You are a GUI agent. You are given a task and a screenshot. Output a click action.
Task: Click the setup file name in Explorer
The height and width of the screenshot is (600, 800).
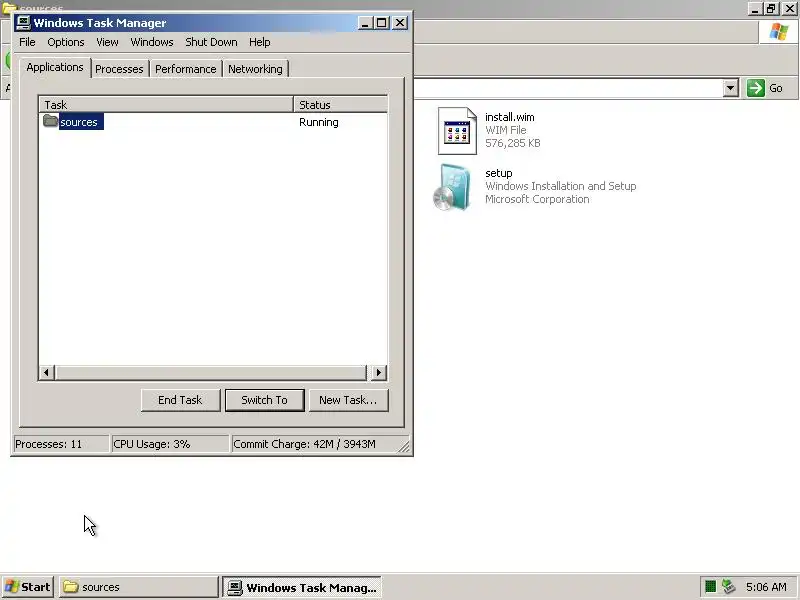498,173
